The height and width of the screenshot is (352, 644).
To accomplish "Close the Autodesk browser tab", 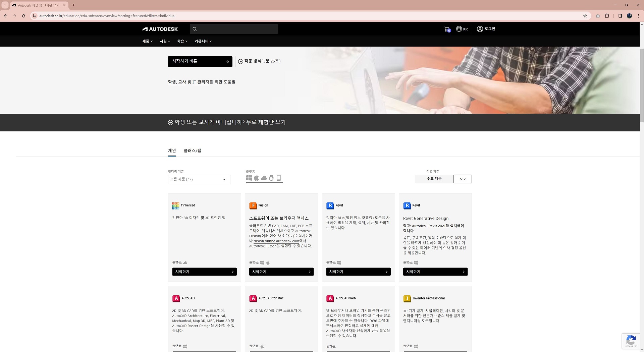I will 64,5.
